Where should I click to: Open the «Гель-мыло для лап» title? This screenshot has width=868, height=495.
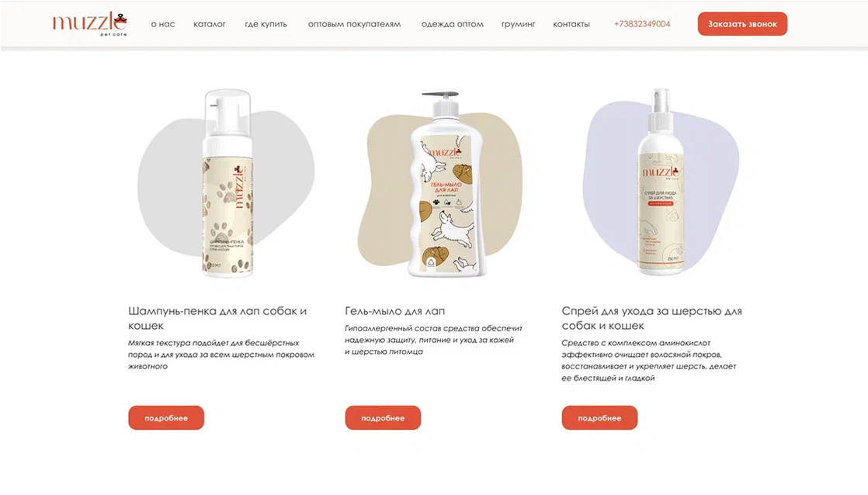394,311
